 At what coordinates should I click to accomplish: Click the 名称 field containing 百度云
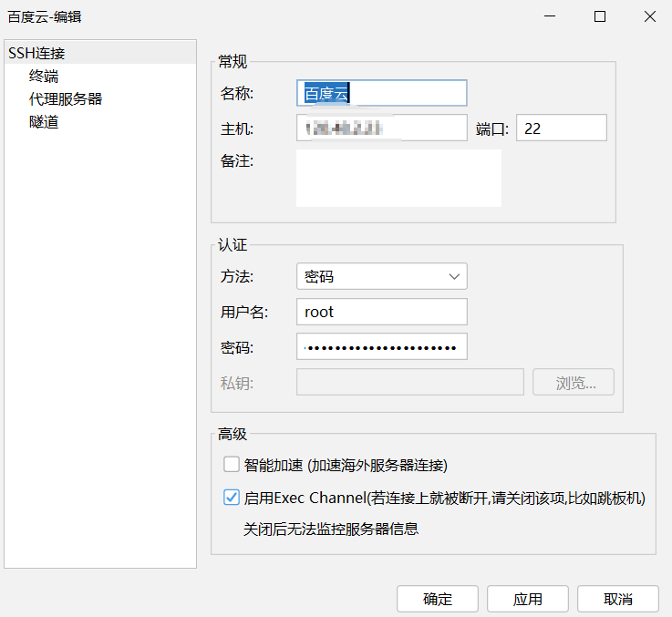click(381, 93)
